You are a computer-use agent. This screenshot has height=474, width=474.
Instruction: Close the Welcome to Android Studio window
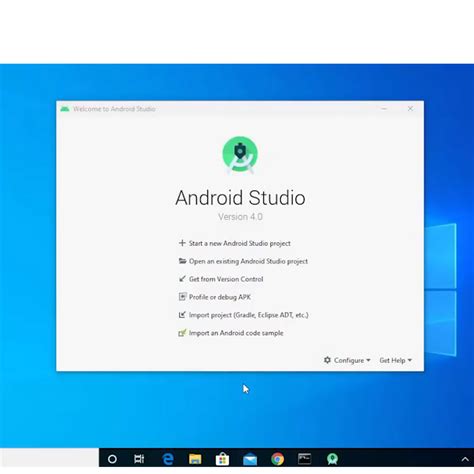click(x=410, y=109)
